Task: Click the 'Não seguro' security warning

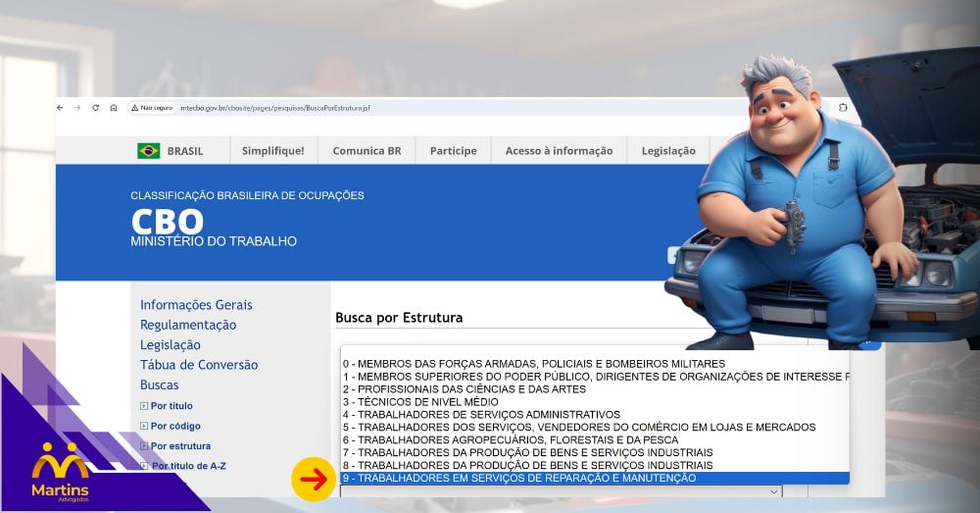Action: pyautogui.click(x=152, y=108)
